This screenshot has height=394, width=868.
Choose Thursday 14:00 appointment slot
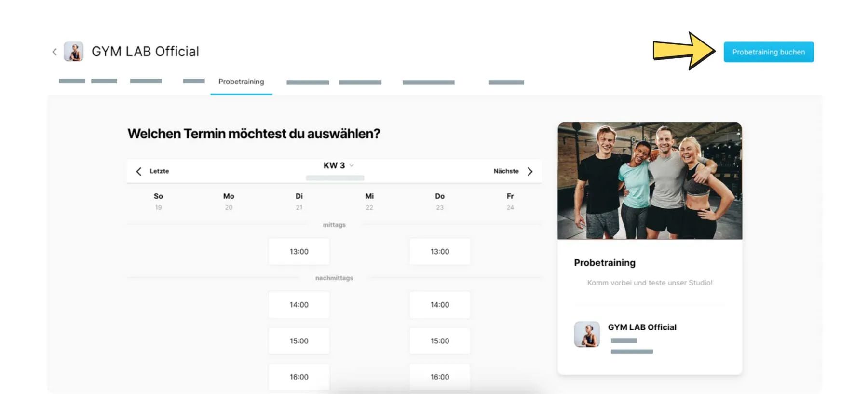(439, 305)
